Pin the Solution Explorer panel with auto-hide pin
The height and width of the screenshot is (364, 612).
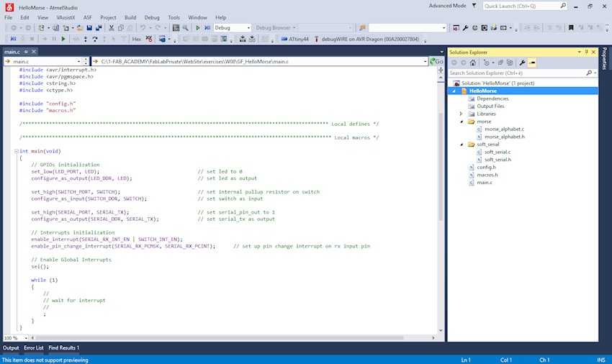click(x=586, y=52)
